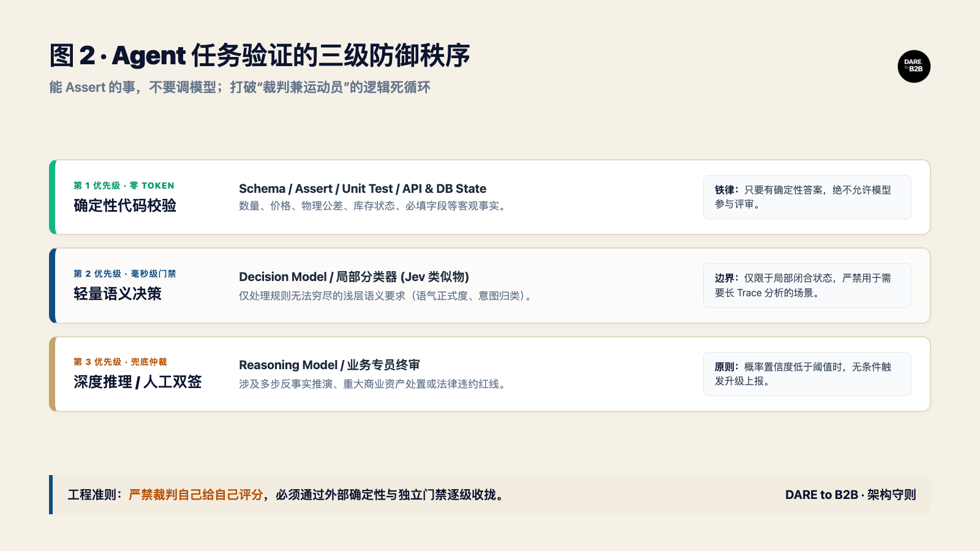Click the 第 3 优先级 · 兜底仲裁 label
980x551 pixels.
[x=120, y=362]
